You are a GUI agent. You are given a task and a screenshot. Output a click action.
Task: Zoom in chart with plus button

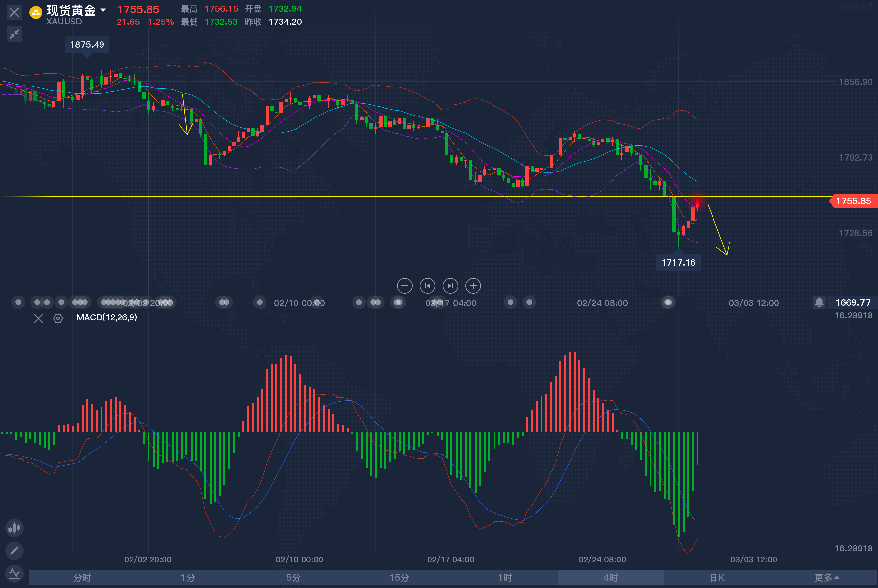point(473,286)
